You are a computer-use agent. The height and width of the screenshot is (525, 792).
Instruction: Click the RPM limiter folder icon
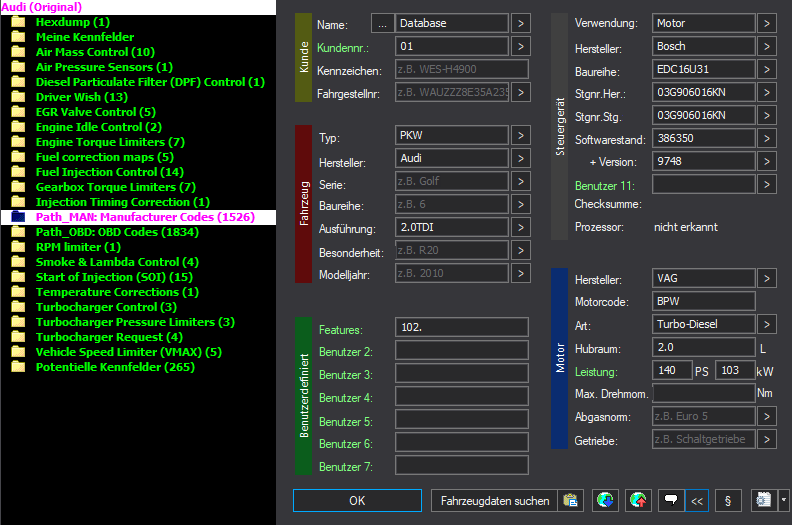click(x=19, y=247)
